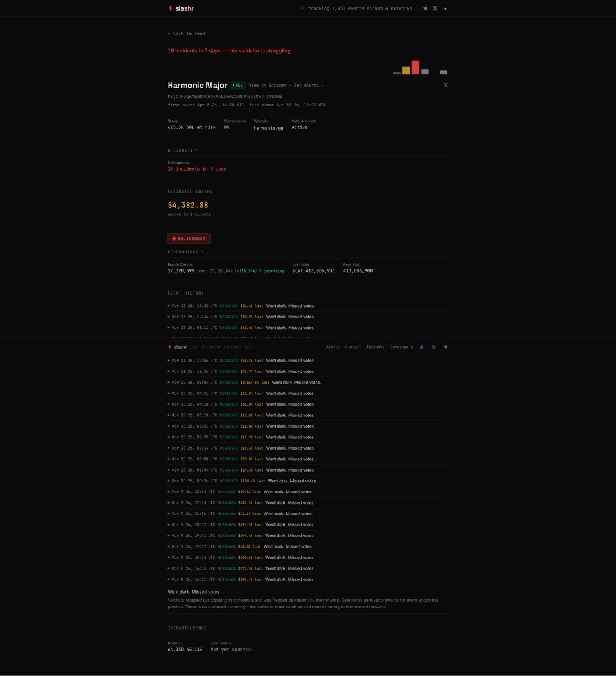Open the Apr 9 26, 18:54 UTC event row
Viewport: 616px width, 676px height.
(x=308, y=558)
